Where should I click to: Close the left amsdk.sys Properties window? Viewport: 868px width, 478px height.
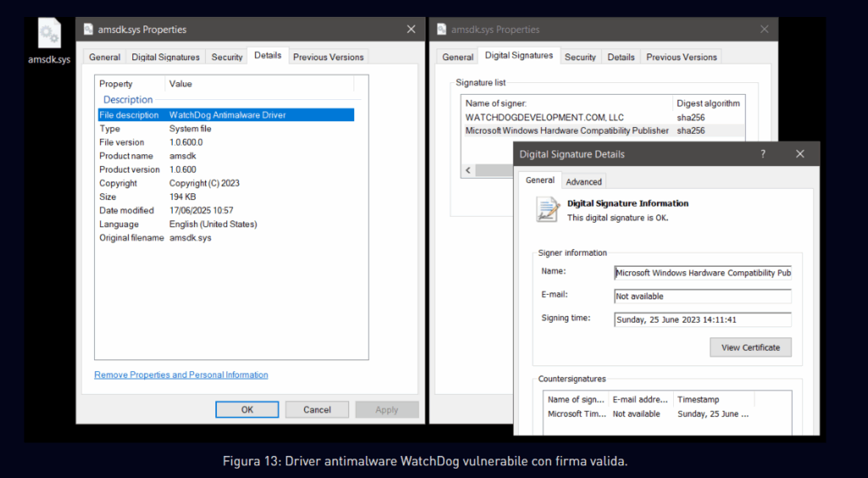coord(411,30)
